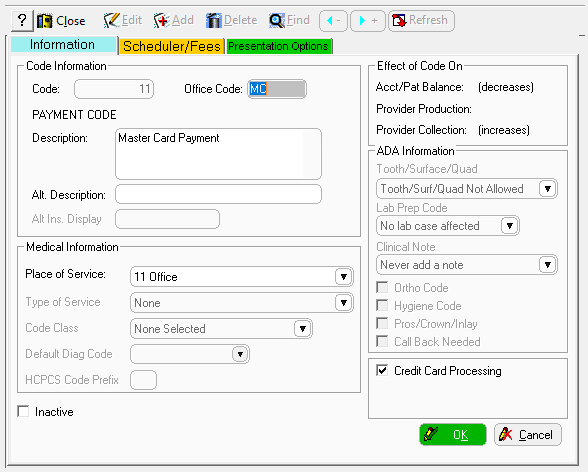The width and height of the screenshot is (588, 472).
Task: Open the Presentation Options tab
Action: (279, 46)
